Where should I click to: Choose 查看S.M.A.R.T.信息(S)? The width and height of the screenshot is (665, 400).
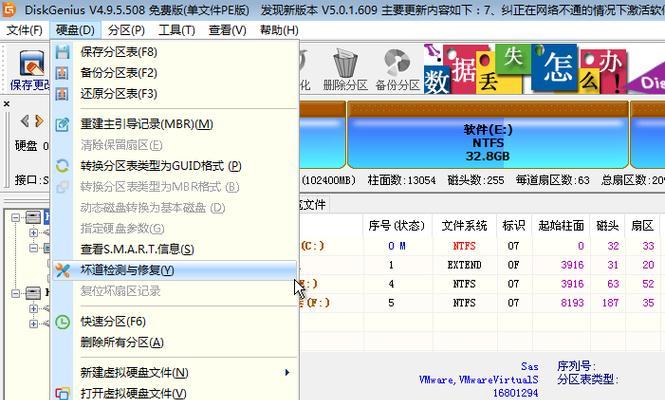tap(175, 249)
